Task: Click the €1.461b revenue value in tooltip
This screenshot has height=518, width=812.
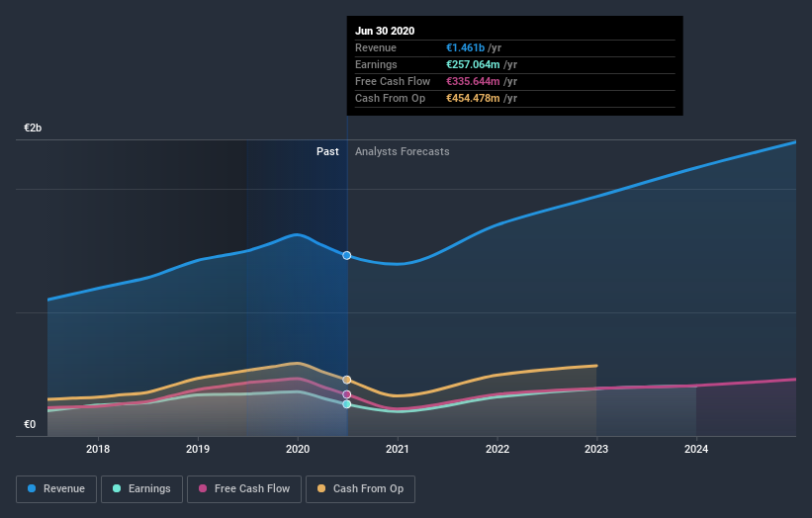Action: [466, 47]
